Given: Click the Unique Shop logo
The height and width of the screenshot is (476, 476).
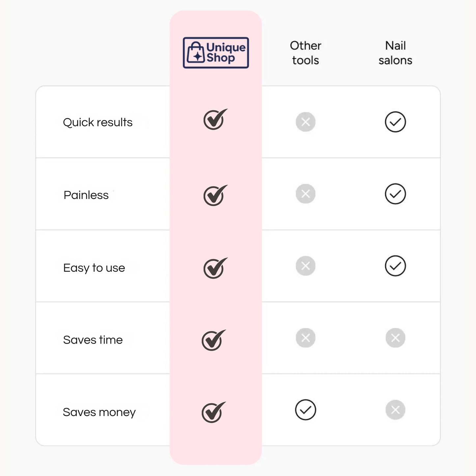Looking at the screenshot, I should pyautogui.click(x=216, y=53).
